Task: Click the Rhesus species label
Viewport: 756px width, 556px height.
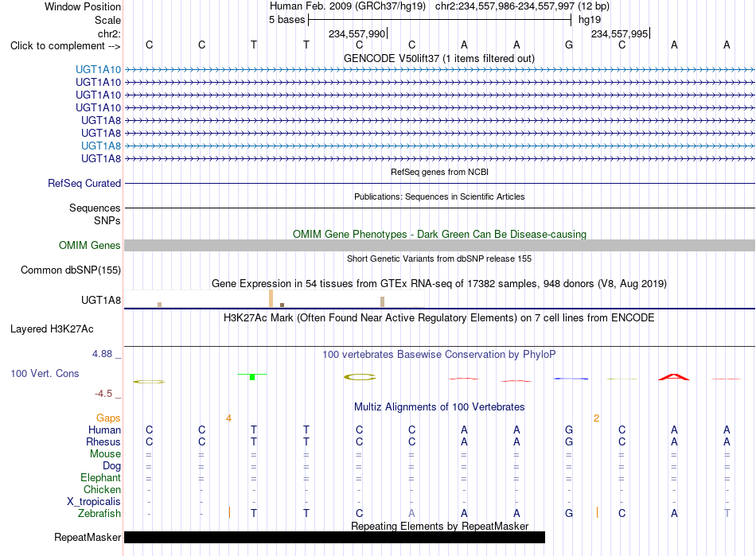Action: 103,441
